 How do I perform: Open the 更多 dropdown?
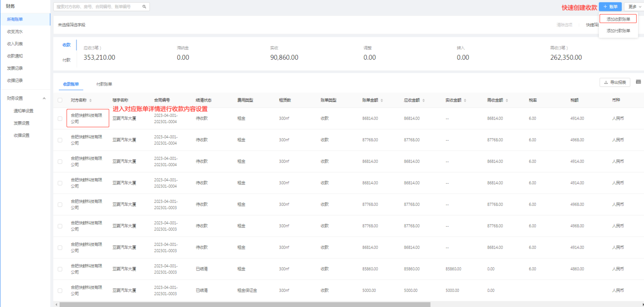633,6
